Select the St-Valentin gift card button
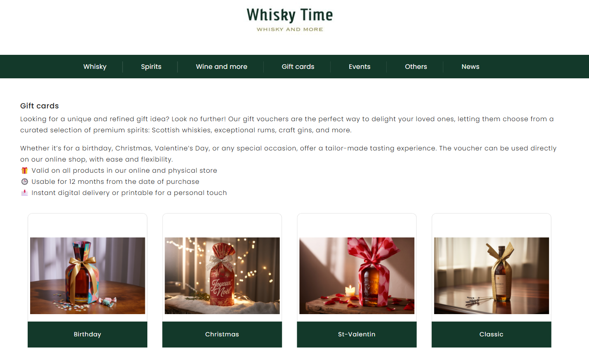This screenshot has height=364, width=589. [x=357, y=334]
